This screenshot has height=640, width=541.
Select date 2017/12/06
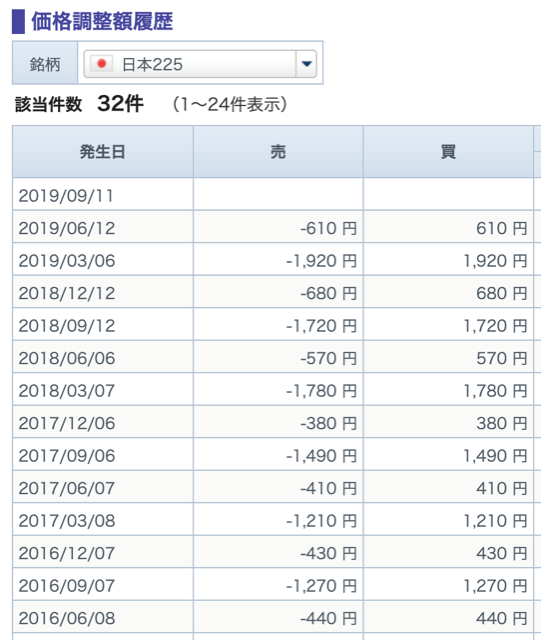pos(67,423)
